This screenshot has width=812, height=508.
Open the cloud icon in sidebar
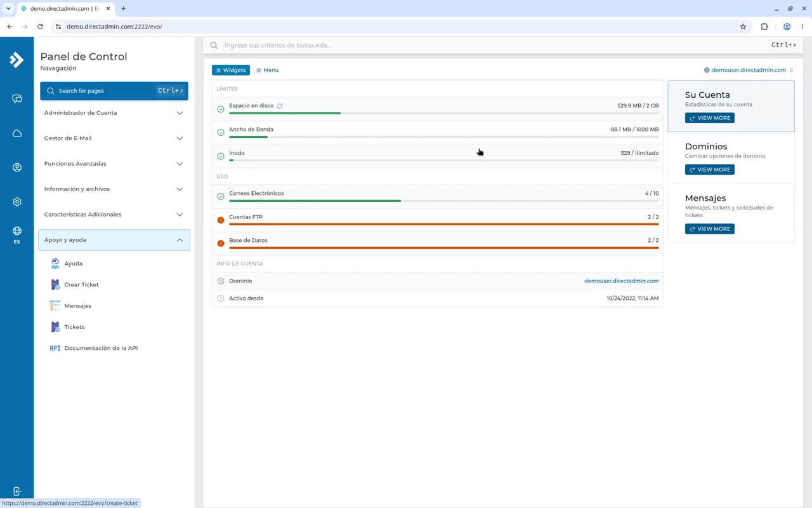click(x=17, y=133)
